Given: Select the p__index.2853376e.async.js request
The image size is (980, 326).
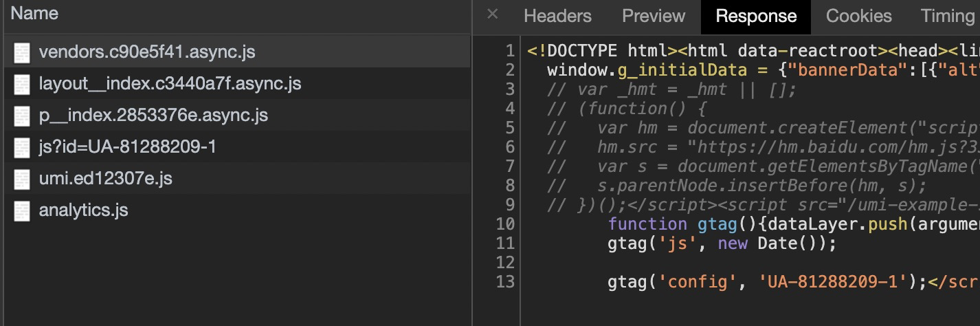Looking at the screenshot, I should 237,116.
